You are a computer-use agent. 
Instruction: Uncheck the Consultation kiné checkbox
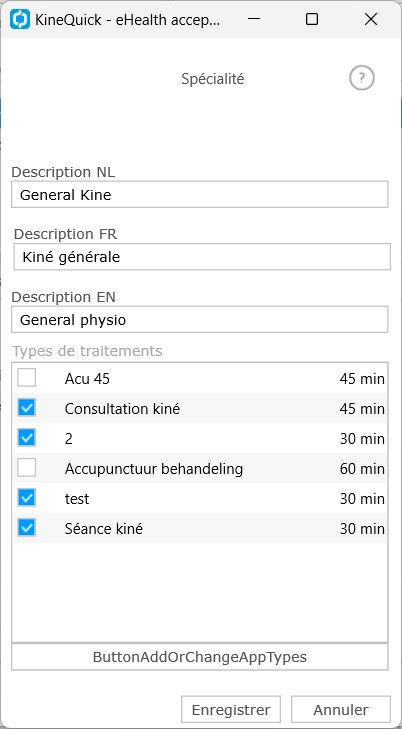26,408
